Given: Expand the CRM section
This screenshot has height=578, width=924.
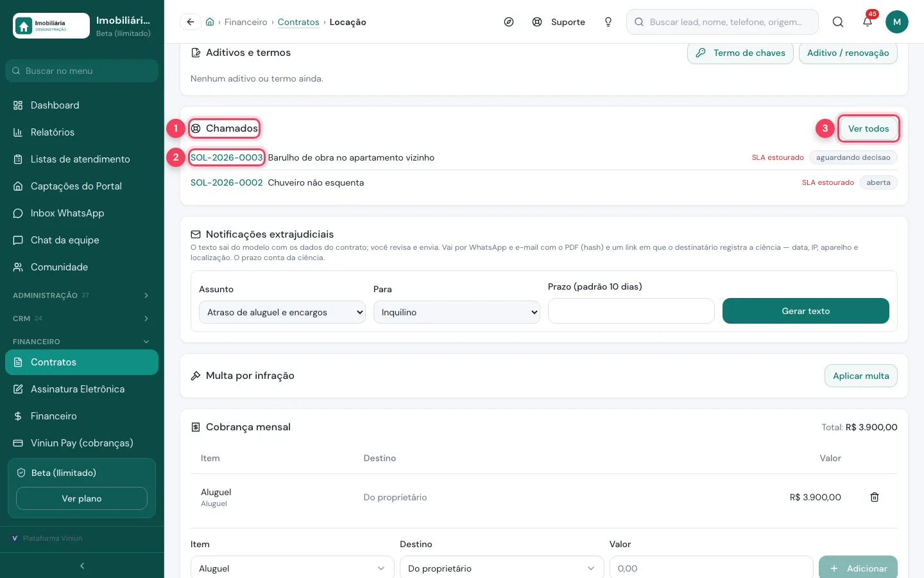Looking at the screenshot, I should pos(81,319).
